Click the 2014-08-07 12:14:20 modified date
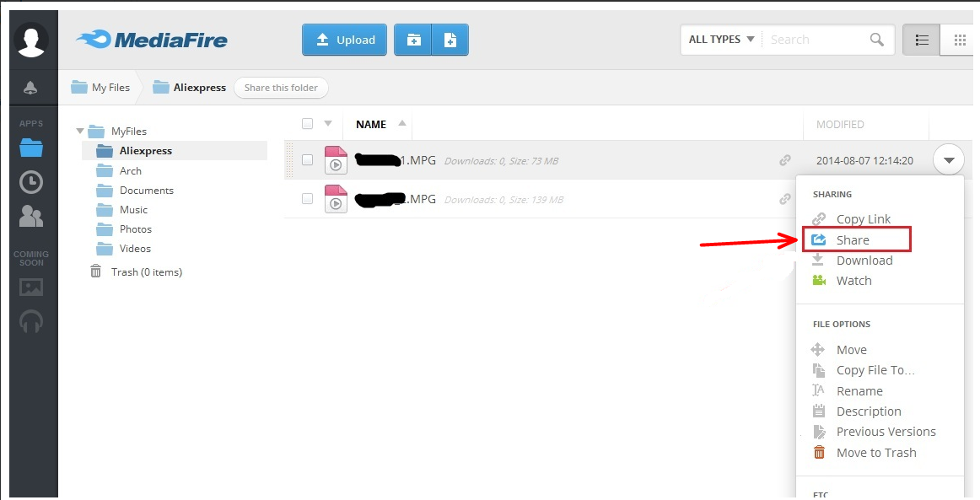 [864, 161]
